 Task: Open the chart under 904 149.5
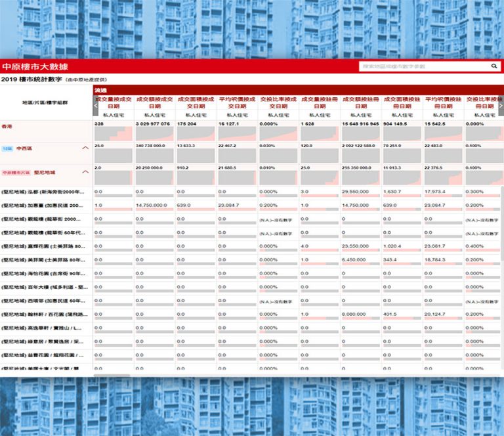[x=402, y=134]
